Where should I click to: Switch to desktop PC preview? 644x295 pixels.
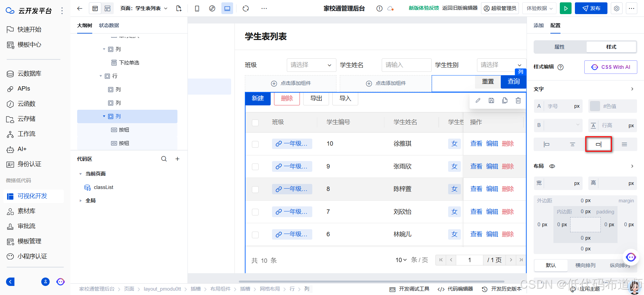[x=227, y=8]
